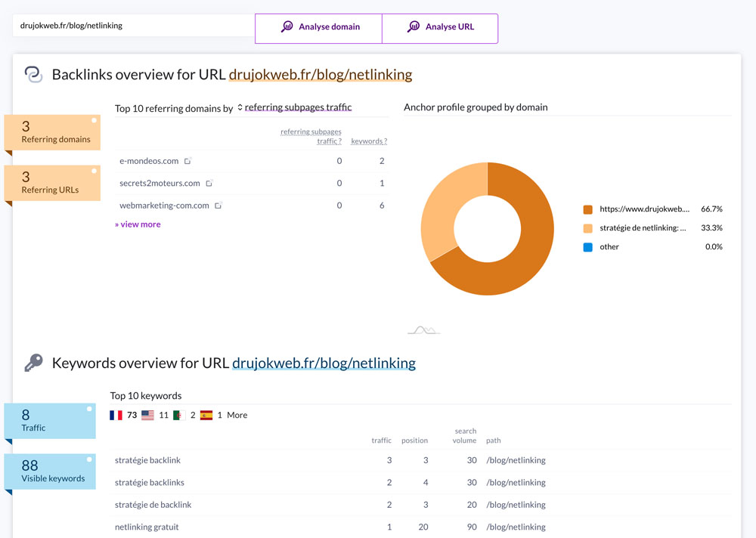Screen dimensions: 756x538
Task: Select the 3 Referring domains card
Action: point(52,132)
